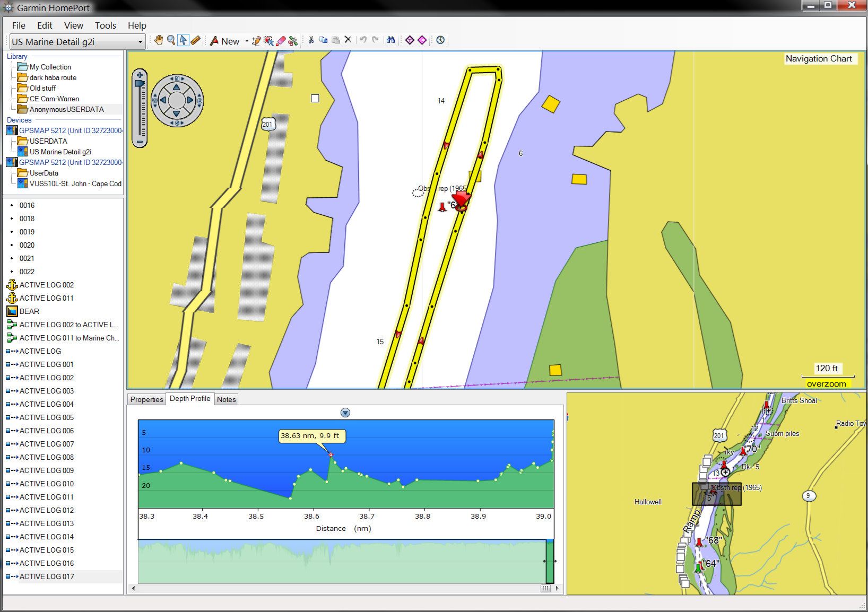868x612 pixels.
Task: Click the depth profile horizontal scrollbar thumb
Action: 545,588
